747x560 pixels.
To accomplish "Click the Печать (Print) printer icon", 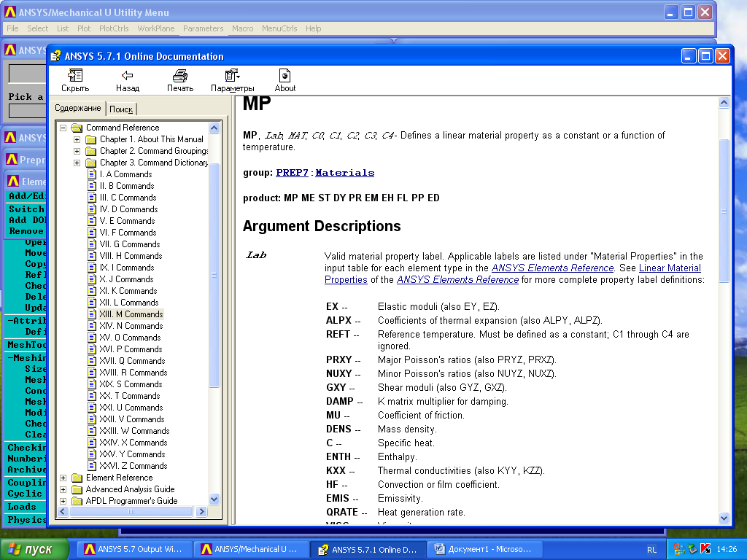I will click(x=180, y=75).
